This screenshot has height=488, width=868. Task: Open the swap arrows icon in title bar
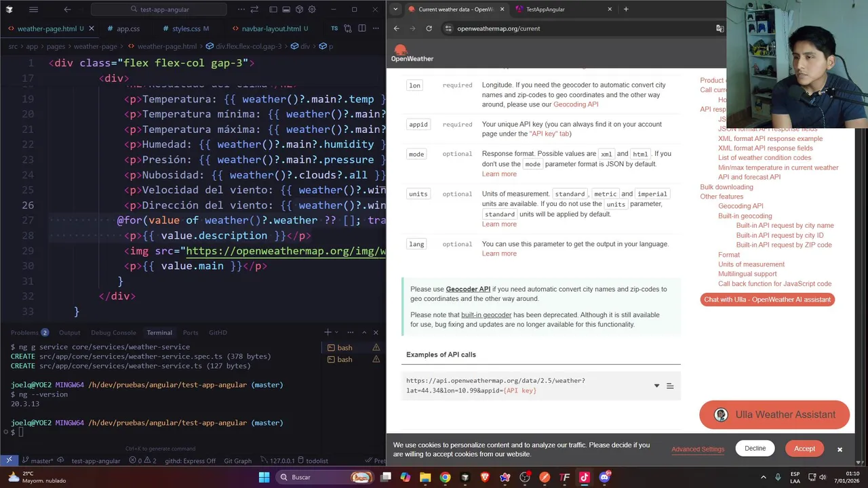254,9
